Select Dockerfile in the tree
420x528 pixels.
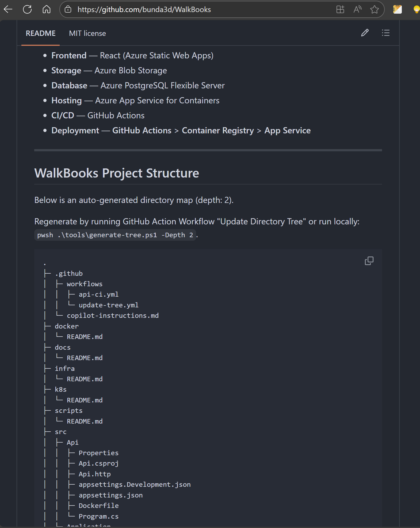pyautogui.click(x=98, y=506)
